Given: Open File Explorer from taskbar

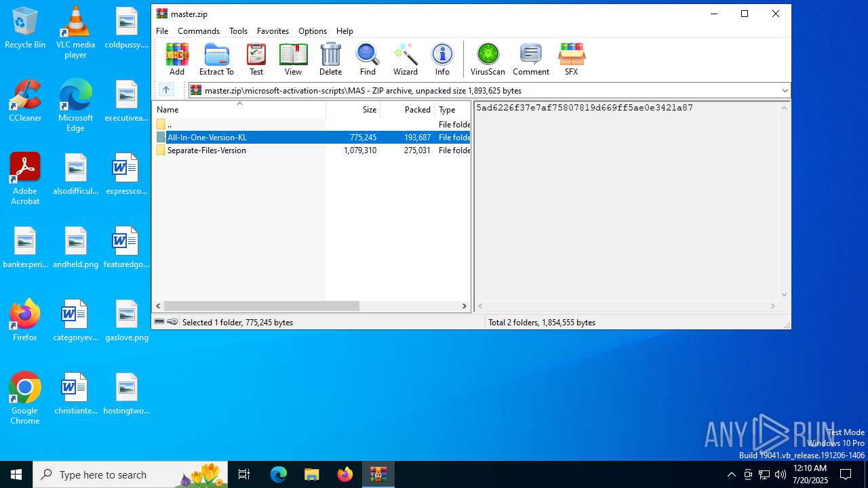Looking at the screenshot, I should [x=311, y=474].
